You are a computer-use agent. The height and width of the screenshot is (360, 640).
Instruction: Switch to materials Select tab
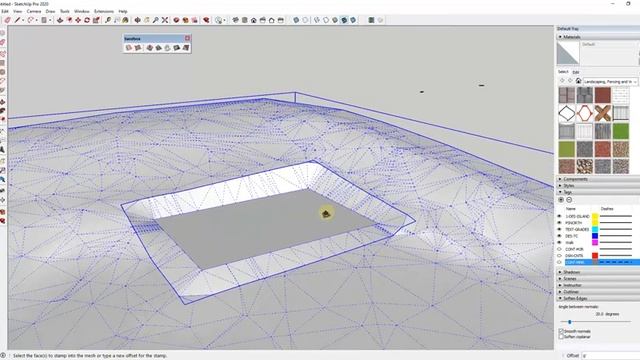click(x=563, y=71)
